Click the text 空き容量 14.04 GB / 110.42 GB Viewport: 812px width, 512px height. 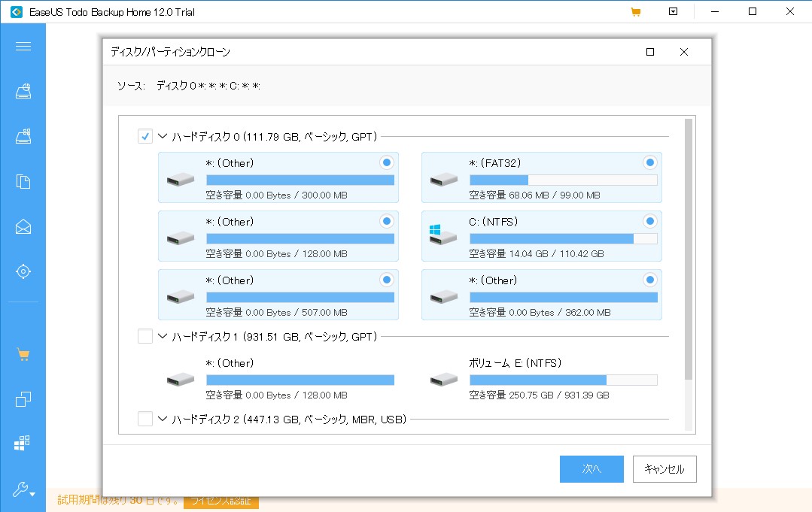537,253
